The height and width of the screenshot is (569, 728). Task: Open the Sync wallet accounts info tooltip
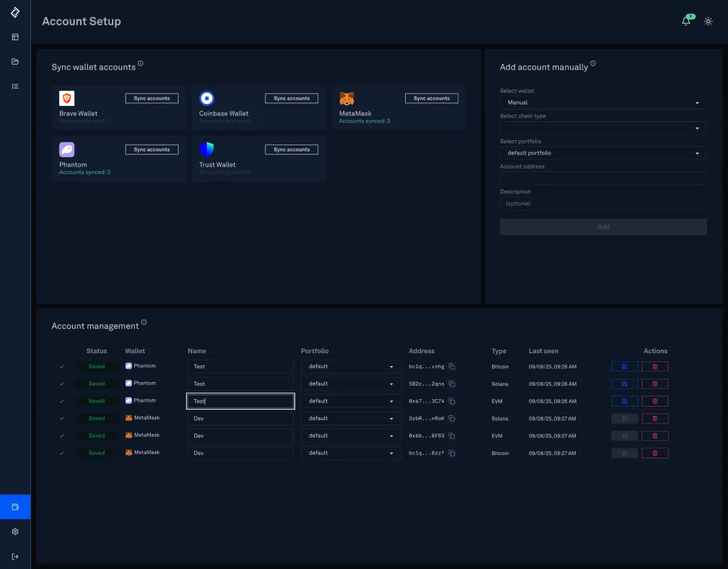click(x=141, y=63)
